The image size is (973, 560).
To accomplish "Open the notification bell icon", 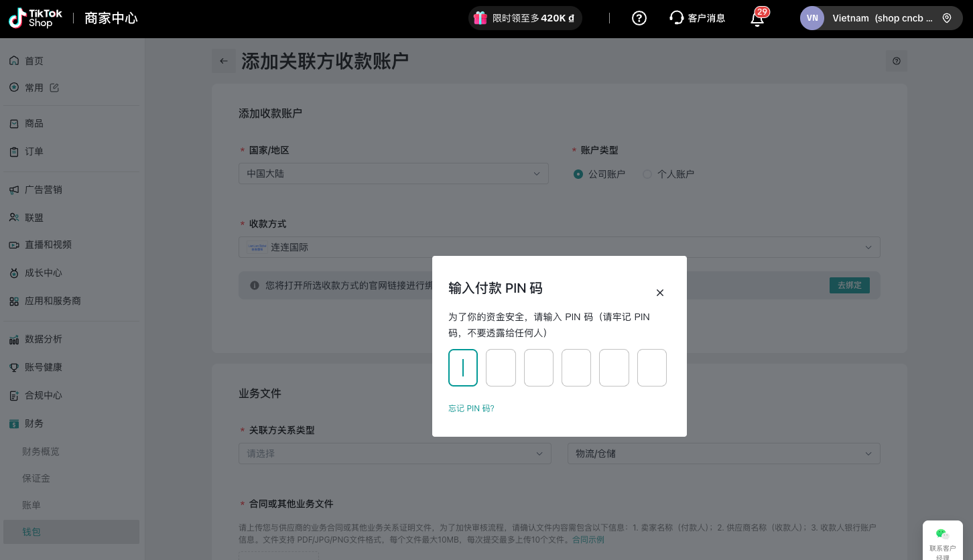I will tap(757, 19).
